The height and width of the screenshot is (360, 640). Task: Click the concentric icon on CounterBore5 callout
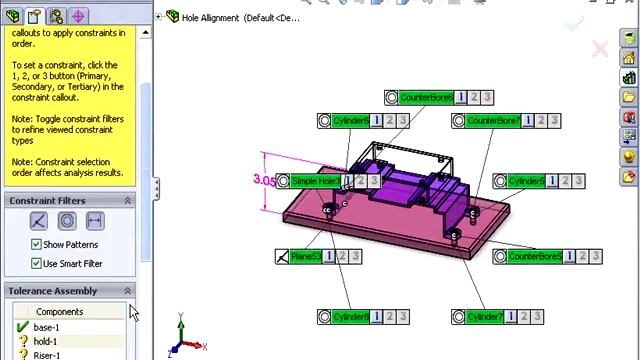500,256
